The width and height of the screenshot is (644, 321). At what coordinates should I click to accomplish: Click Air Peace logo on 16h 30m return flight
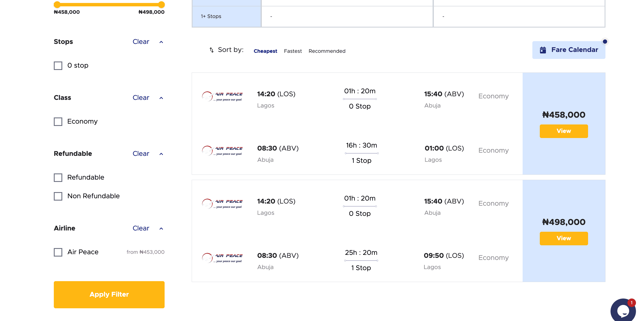coord(222,151)
